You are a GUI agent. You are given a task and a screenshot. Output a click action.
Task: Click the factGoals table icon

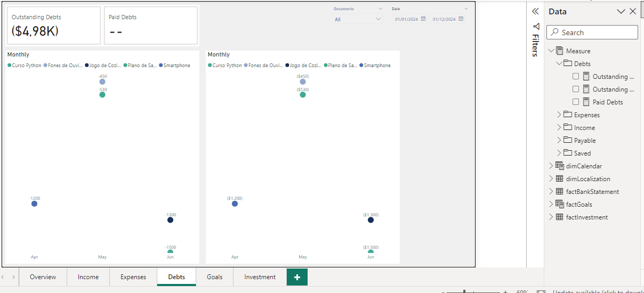pyautogui.click(x=559, y=204)
